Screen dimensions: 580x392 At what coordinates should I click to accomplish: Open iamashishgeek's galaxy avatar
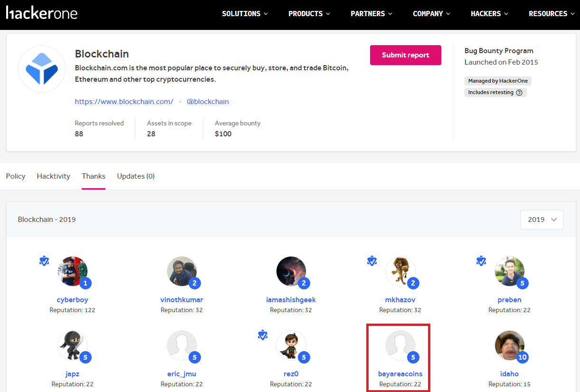pyautogui.click(x=291, y=271)
